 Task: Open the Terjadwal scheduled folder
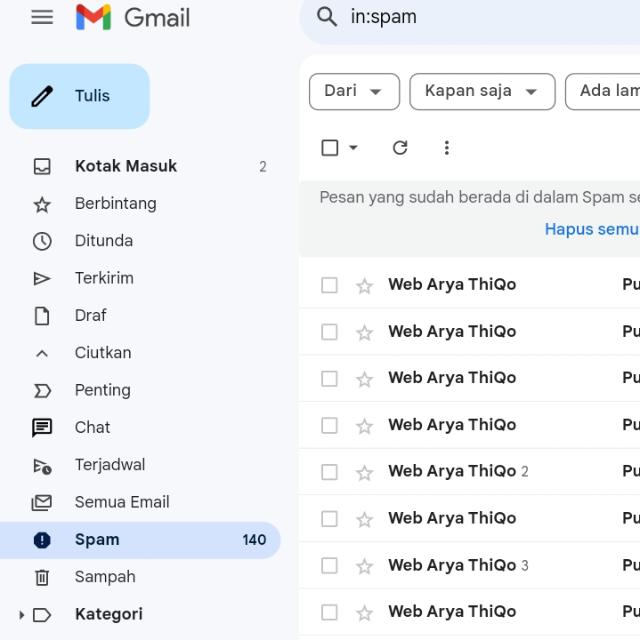pos(109,465)
